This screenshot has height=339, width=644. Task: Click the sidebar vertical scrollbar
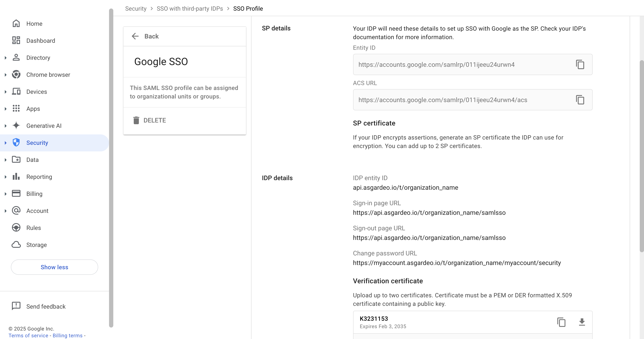111,168
